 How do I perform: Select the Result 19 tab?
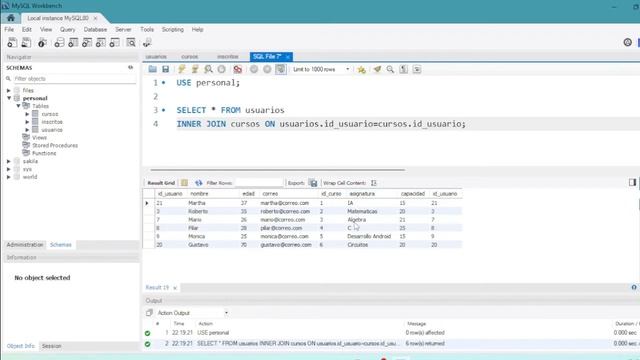pyautogui.click(x=157, y=287)
